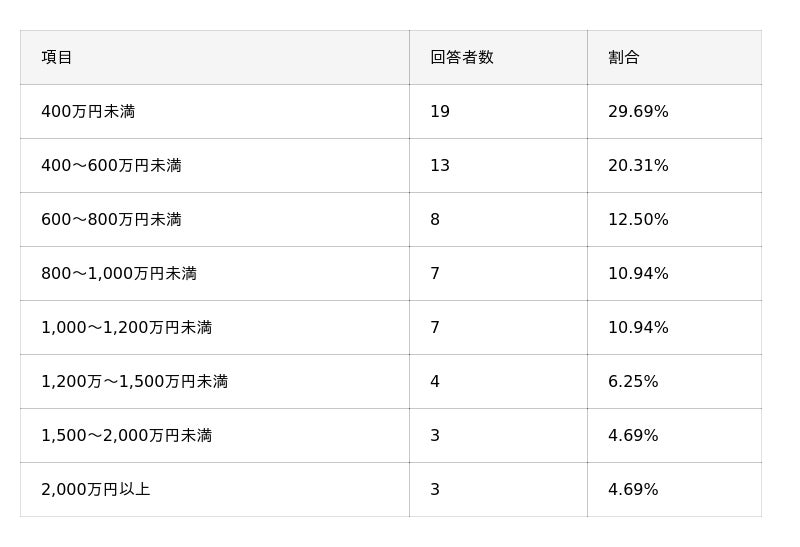Viewport: 800px width, 547px height.
Task: Click the 項目 column header
Action: 57,58
